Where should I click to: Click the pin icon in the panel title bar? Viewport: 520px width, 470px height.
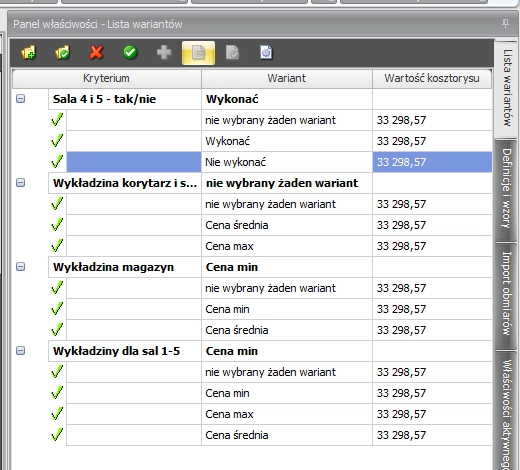point(505,24)
